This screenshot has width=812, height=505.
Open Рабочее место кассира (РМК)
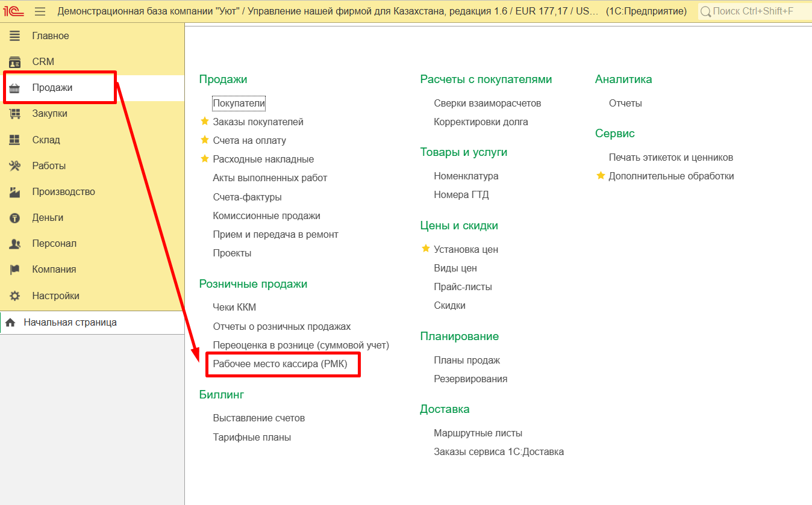tap(280, 364)
